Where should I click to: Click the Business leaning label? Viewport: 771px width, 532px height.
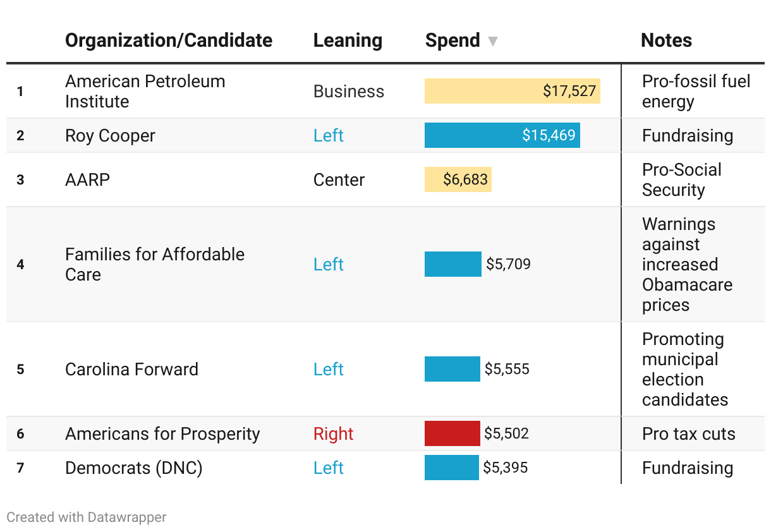tap(348, 91)
